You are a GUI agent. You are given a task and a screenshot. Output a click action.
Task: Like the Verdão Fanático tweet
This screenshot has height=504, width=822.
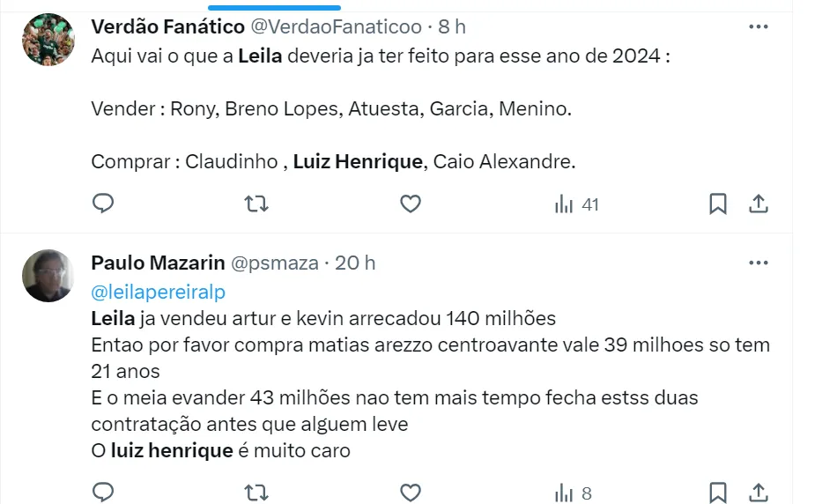tap(410, 204)
